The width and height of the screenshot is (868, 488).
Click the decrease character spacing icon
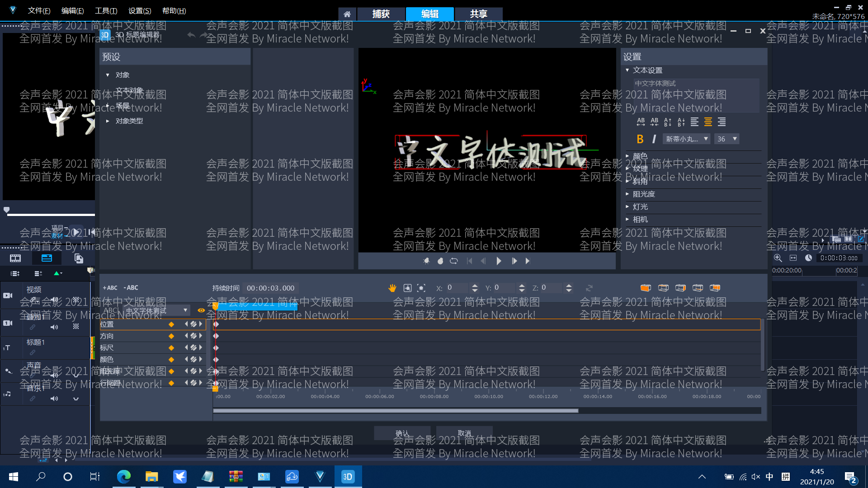coord(654,122)
